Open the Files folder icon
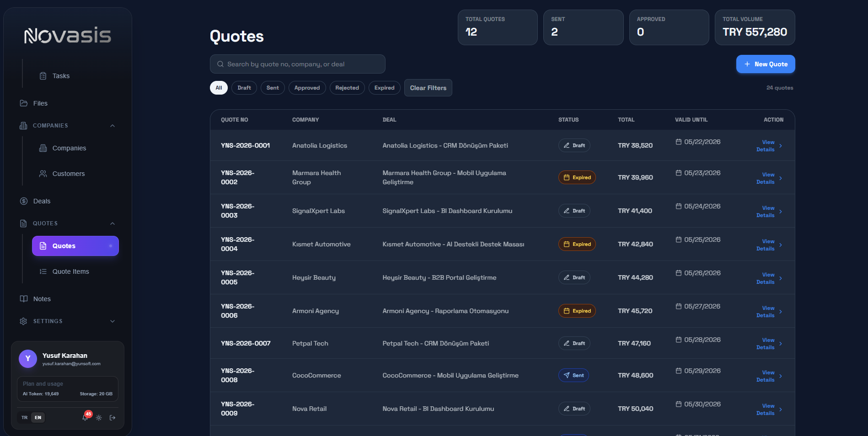The height and width of the screenshot is (436, 868). point(24,103)
